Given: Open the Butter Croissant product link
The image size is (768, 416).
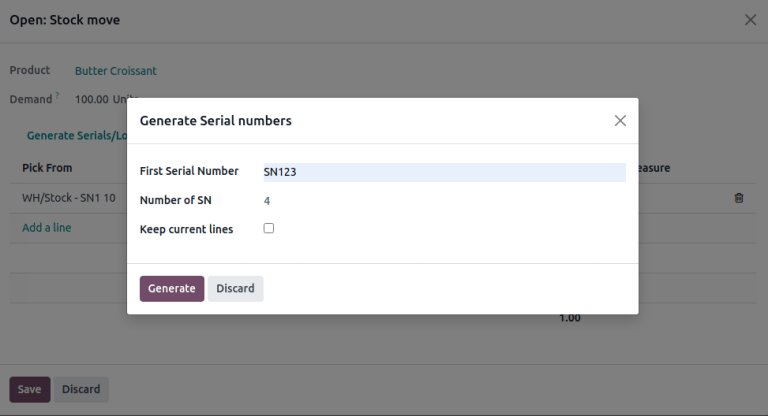Looking at the screenshot, I should coord(115,71).
